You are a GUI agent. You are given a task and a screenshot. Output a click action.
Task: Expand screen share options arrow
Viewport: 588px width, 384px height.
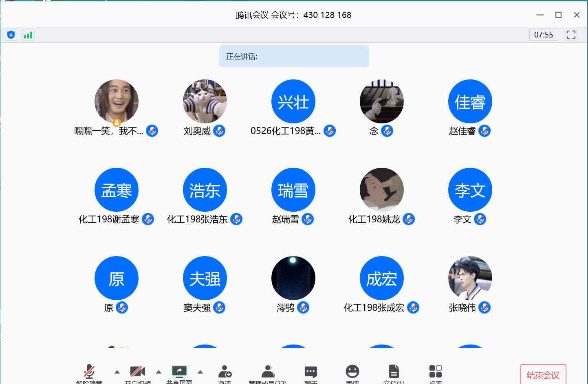tap(200, 372)
